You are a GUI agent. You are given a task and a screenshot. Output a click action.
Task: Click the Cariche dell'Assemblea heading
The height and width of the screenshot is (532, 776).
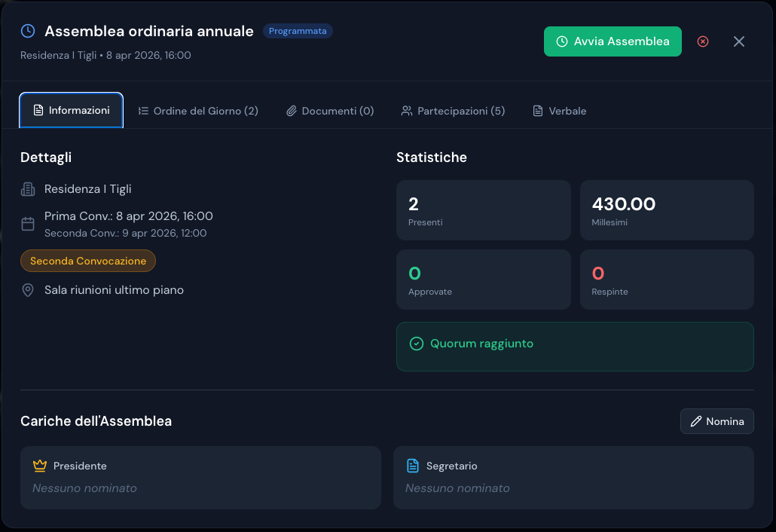click(x=96, y=421)
